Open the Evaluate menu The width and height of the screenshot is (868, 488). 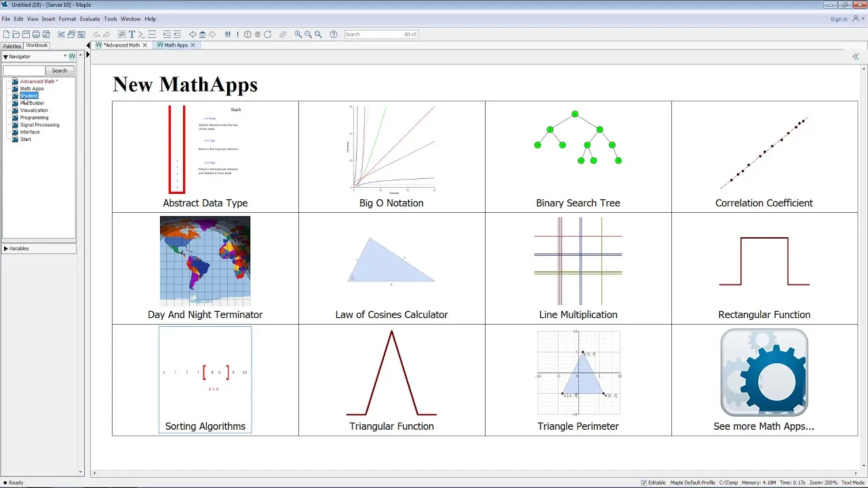pyautogui.click(x=90, y=19)
